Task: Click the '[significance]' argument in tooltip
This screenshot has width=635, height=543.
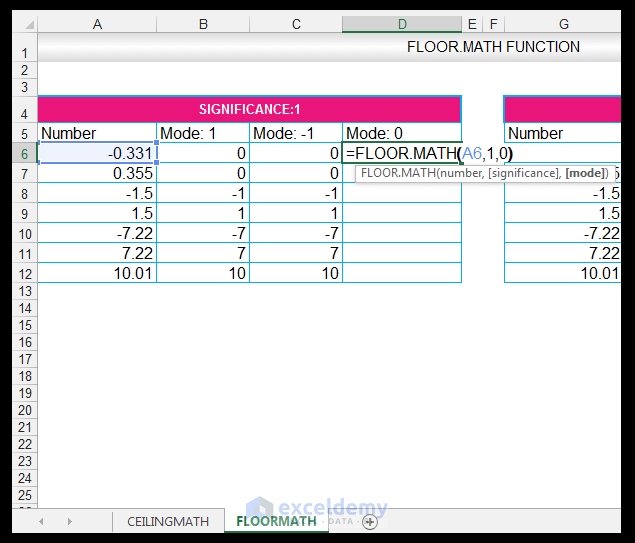Action: coord(524,173)
